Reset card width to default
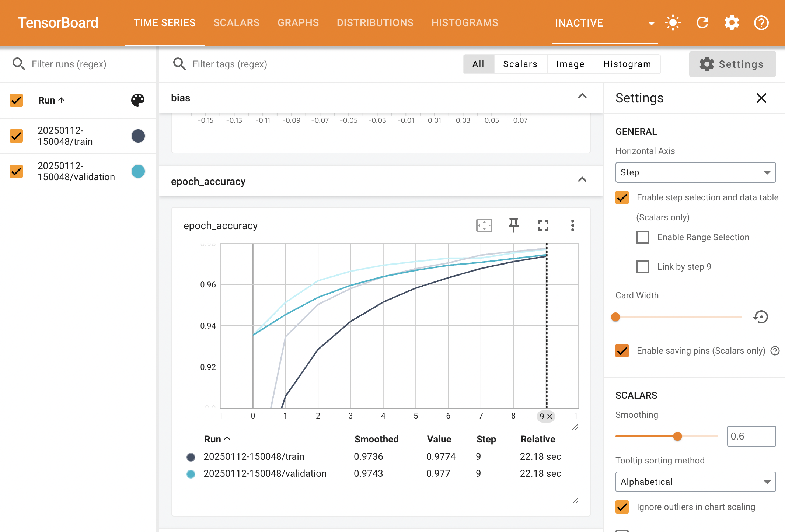 point(761,317)
